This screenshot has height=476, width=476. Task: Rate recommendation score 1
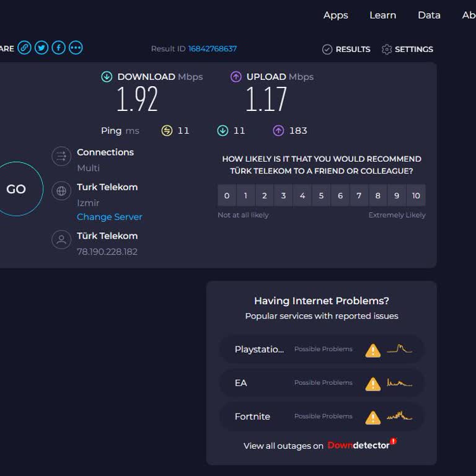[246, 195]
